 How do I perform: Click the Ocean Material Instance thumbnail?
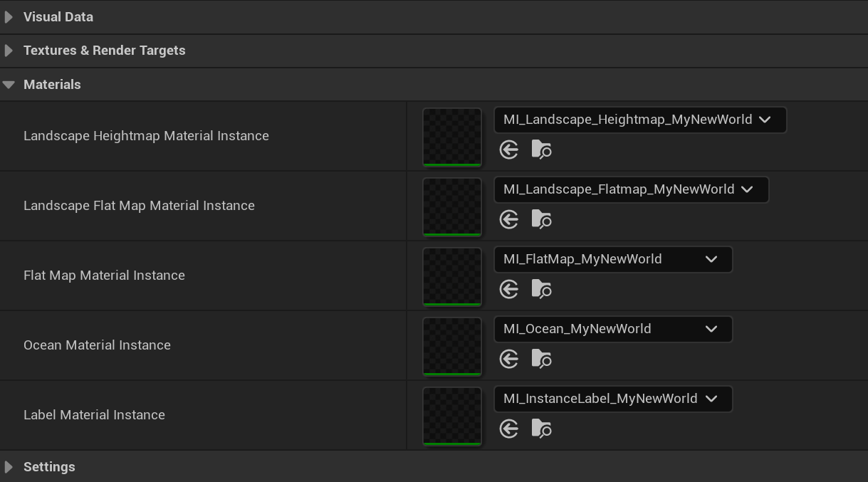tap(452, 347)
